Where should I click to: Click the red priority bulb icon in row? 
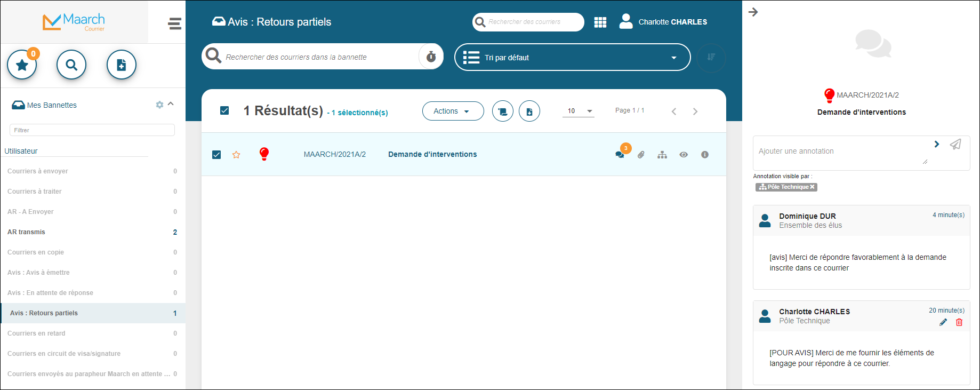point(264,154)
